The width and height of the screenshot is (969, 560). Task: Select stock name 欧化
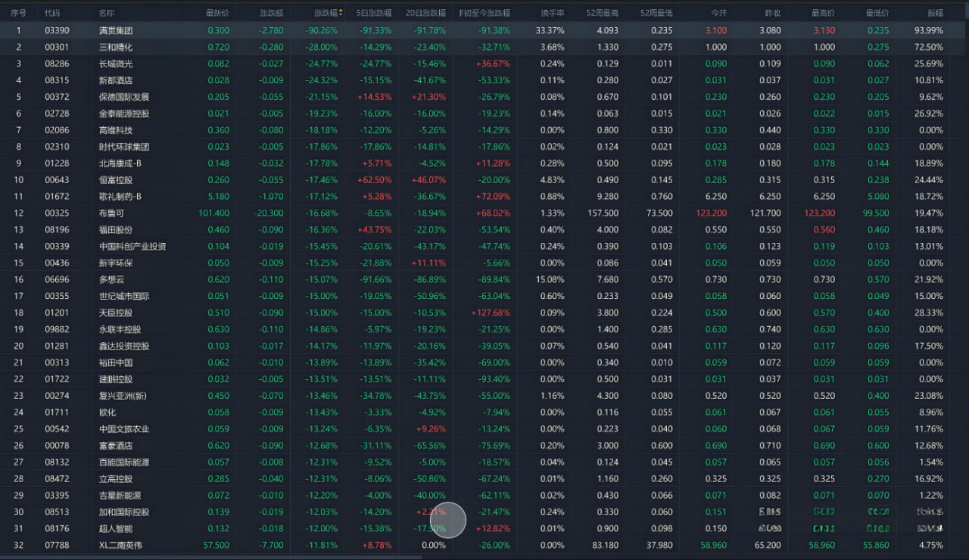[107, 412]
